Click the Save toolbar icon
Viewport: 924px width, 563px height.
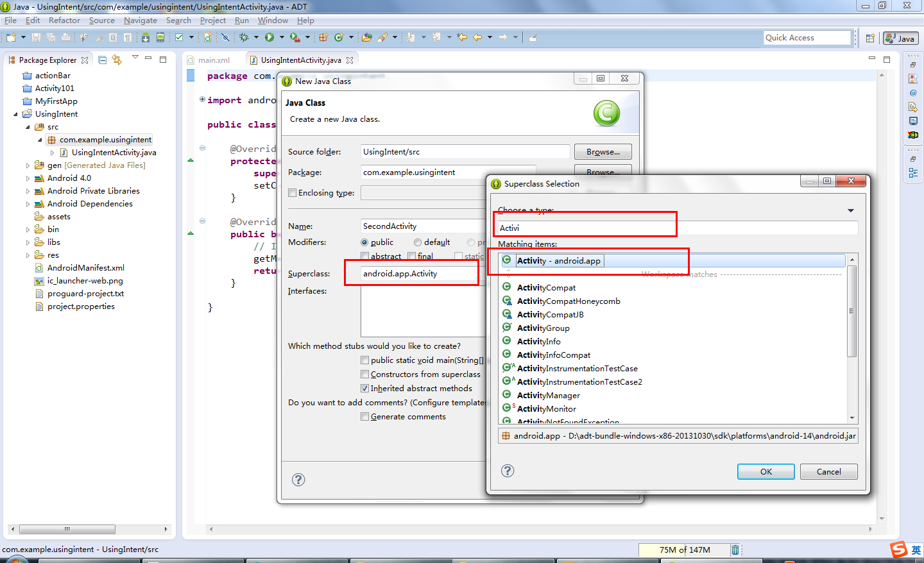click(x=36, y=37)
